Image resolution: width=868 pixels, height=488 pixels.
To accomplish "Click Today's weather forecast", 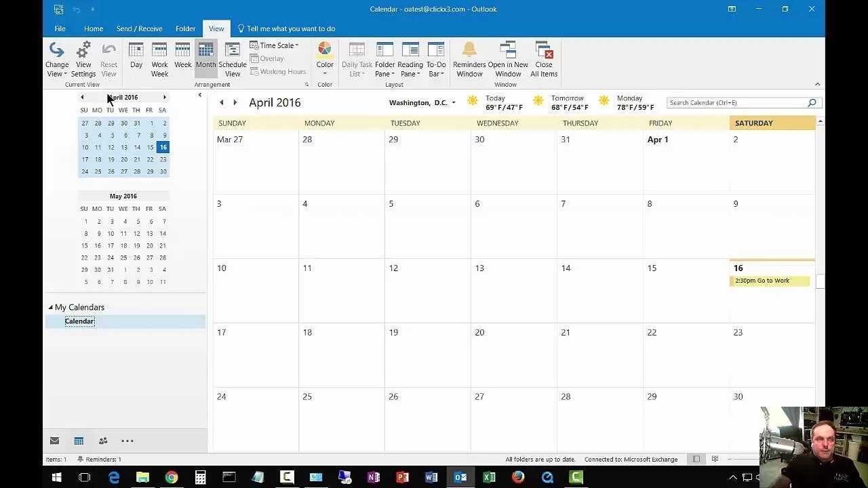I will [495, 102].
